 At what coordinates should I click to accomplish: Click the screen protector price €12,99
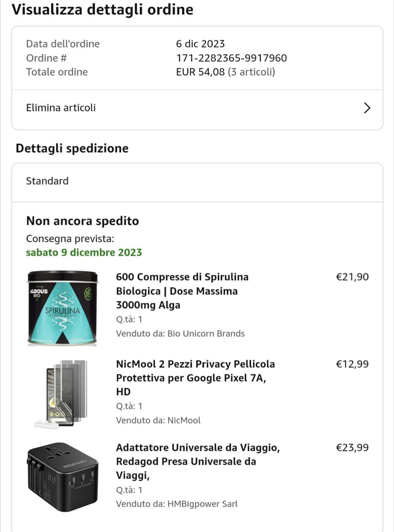click(x=352, y=365)
